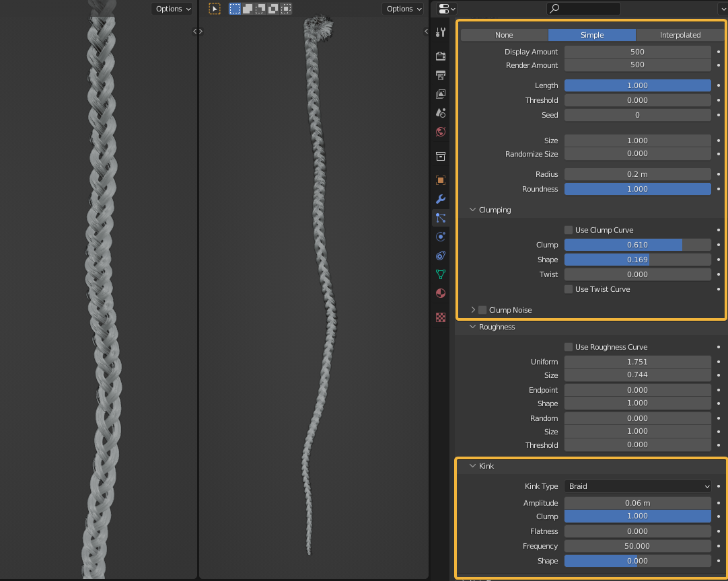Screen dimensions: 728x581
Task: Check the Use Roughness Curve option
Action: pyautogui.click(x=568, y=346)
